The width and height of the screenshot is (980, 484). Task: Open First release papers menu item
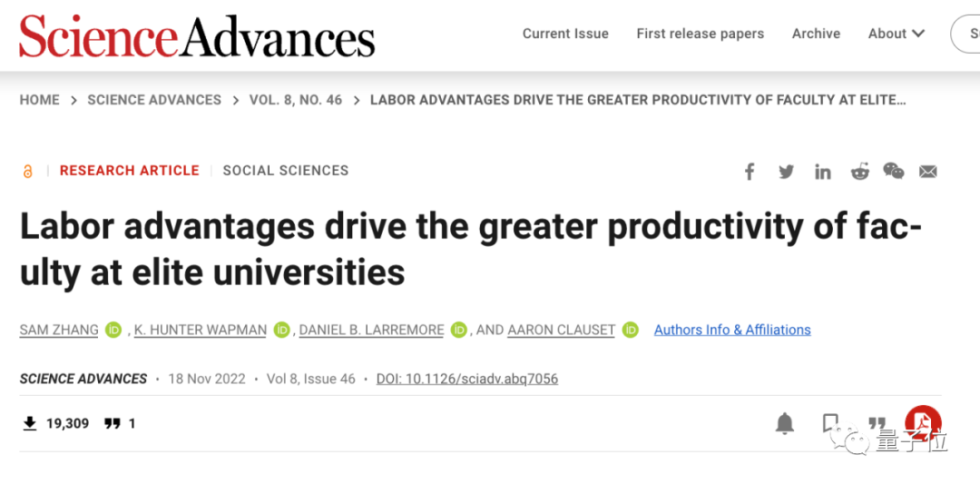(700, 34)
